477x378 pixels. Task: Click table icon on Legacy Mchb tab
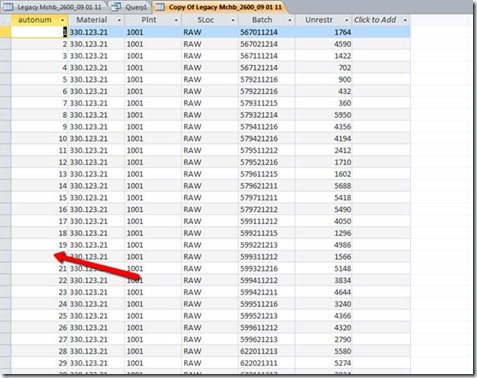tap(8, 7)
